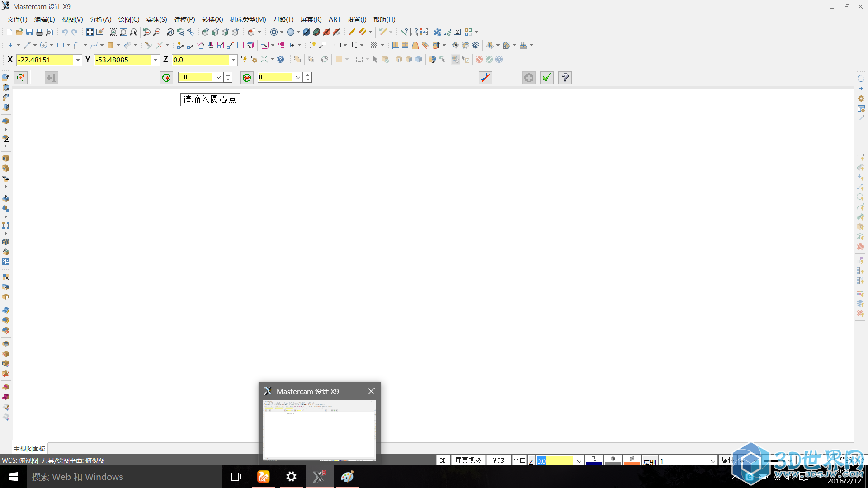
Task: Click the horizontal dimension tool icon
Action: [337, 45]
